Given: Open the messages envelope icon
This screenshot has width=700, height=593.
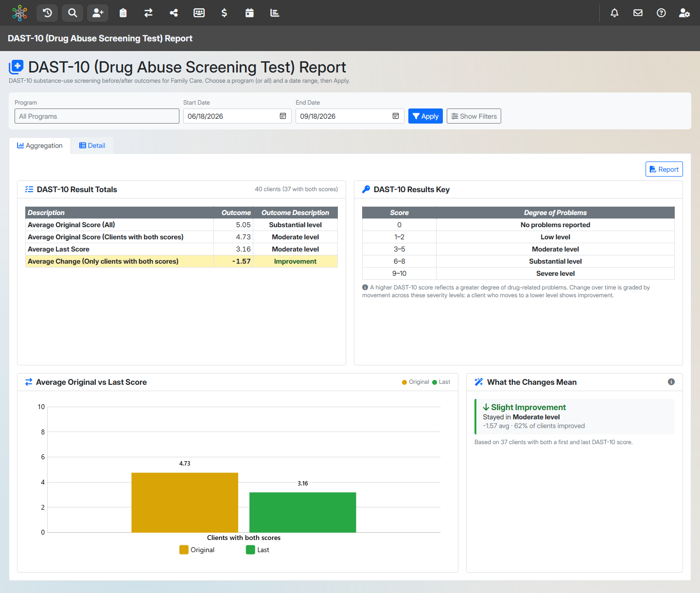Looking at the screenshot, I should [x=638, y=13].
